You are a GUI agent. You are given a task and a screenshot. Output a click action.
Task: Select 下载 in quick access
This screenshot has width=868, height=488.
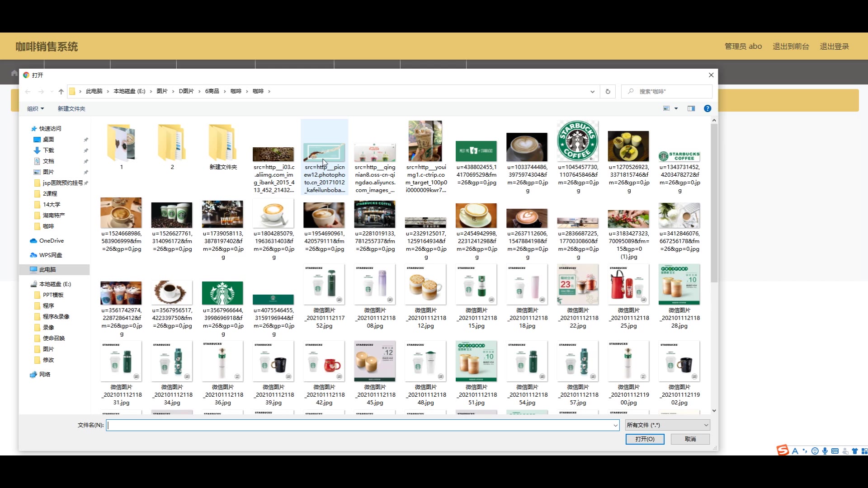pos(48,150)
